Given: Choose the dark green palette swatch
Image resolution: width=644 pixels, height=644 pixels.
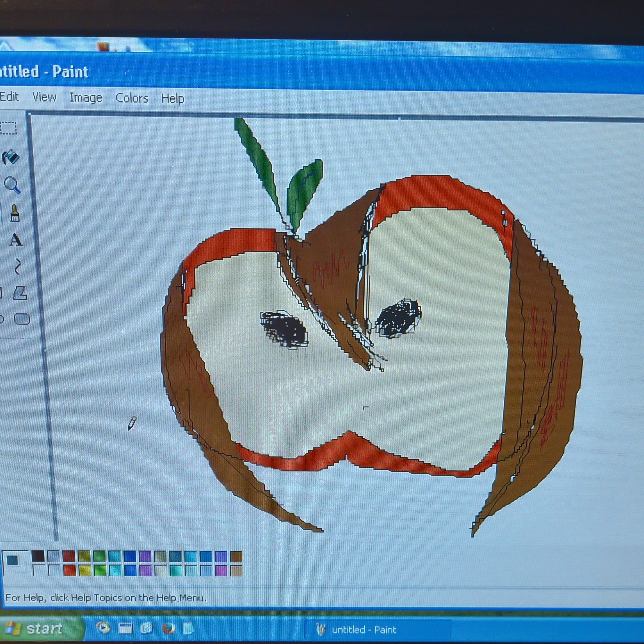Looking at the screenshot, I should pos(99,556).
